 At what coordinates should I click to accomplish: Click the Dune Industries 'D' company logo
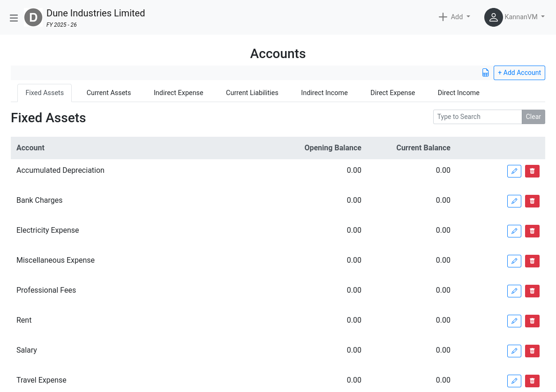tap(33, 17)
